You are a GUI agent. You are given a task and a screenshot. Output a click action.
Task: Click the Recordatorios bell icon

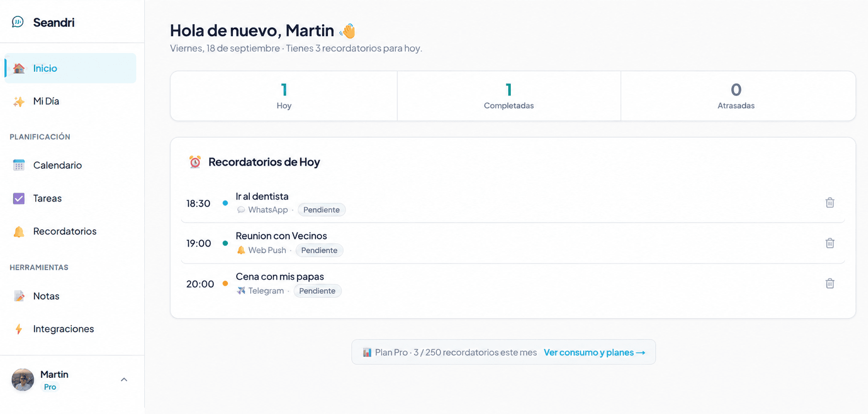[x=19, y=232]
